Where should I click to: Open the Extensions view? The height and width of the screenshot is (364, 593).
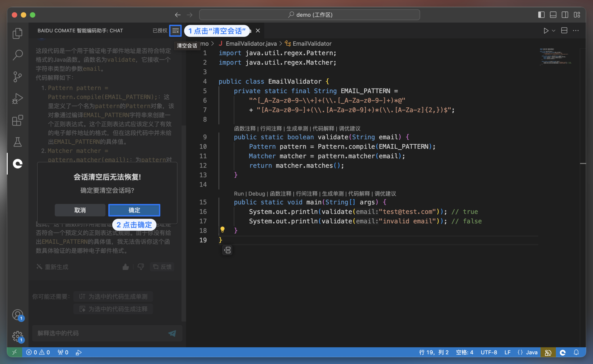[x=18, y=120]
